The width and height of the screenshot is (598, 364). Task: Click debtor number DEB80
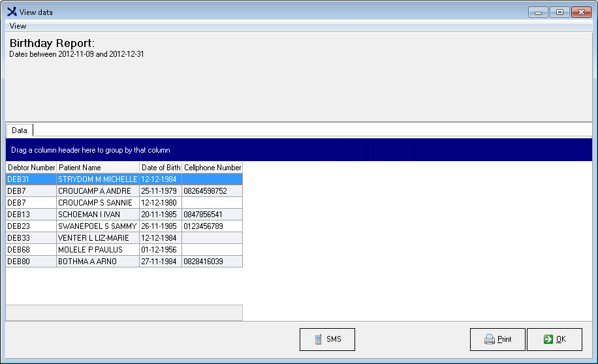(x=31, y=262)
